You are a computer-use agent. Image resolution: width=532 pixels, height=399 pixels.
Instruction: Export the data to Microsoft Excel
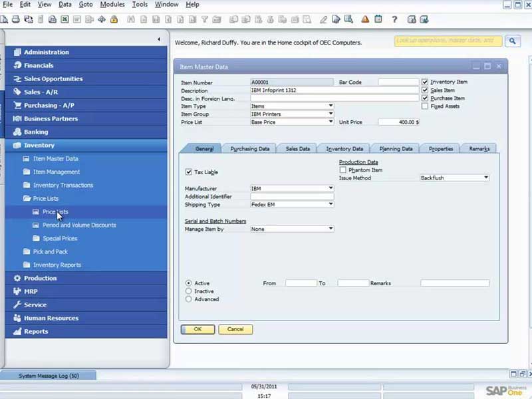[65, 19]
